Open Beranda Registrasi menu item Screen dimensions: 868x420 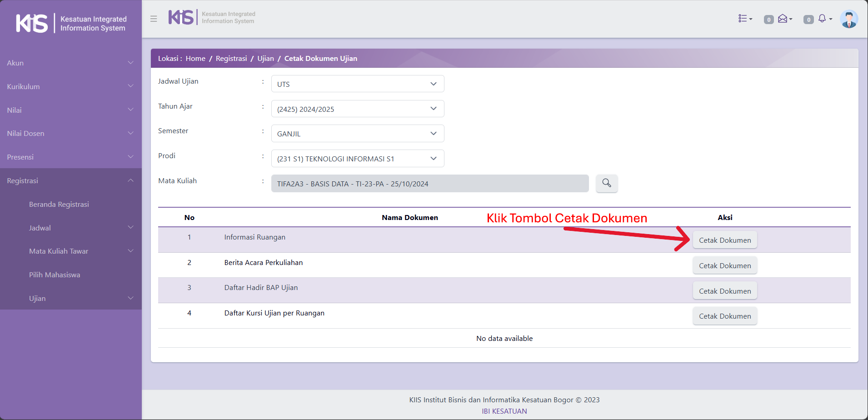pos(59,205)
